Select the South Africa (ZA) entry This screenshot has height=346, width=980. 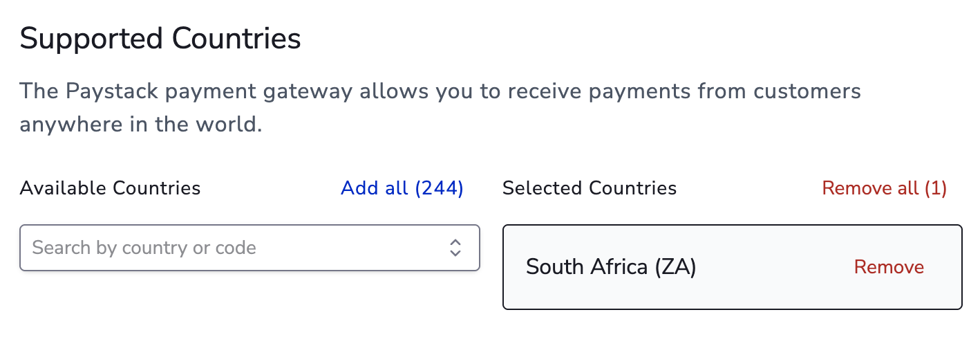click(x=610, y=267)
